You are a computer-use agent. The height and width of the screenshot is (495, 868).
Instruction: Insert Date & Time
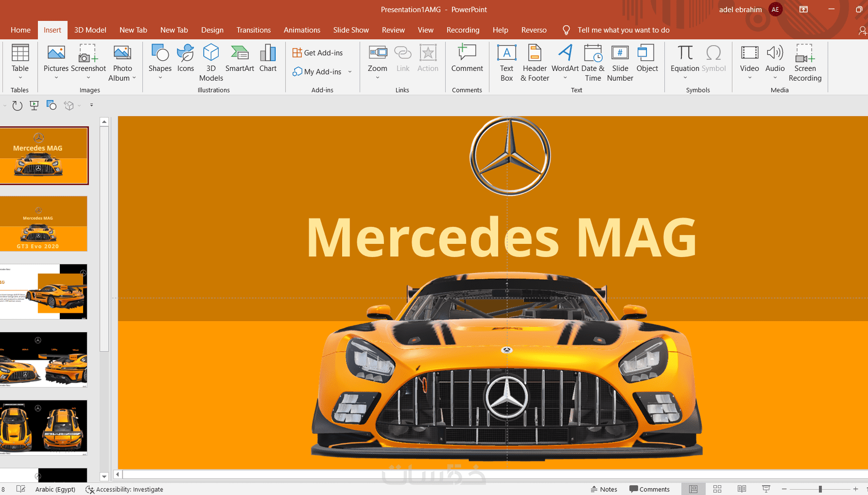click(593, 62)
